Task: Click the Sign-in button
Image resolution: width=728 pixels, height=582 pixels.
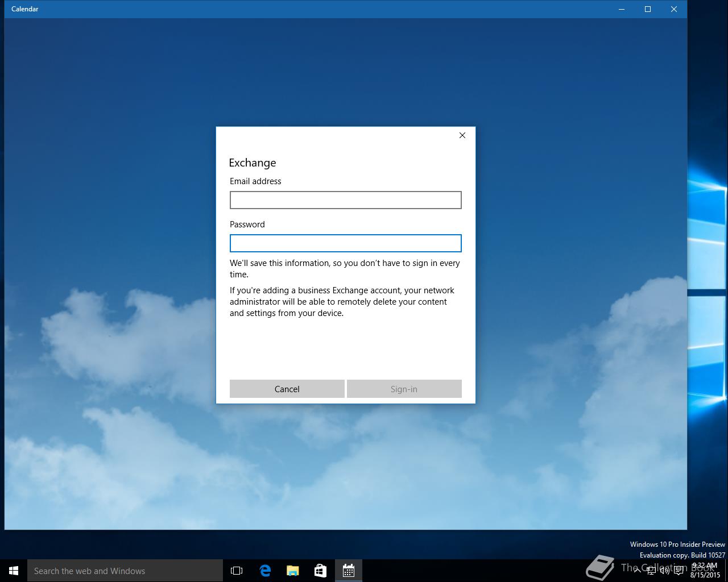Action: pyautogui.click(x=404, y=389)
